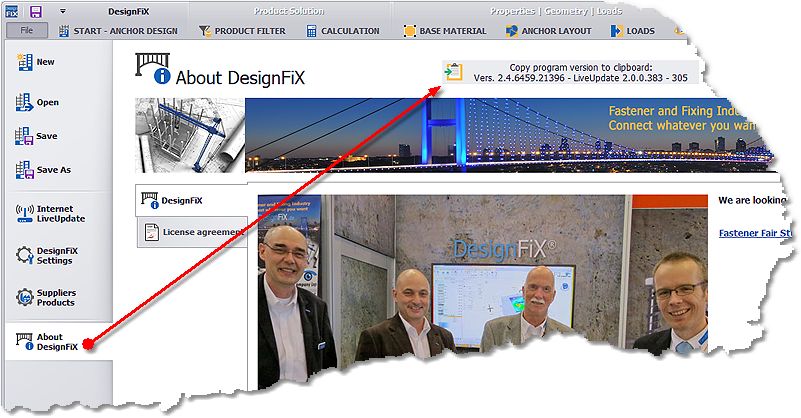This screenshot has height=418, width=801.
Task: Open the BASE MATERIAL tab
Action: click(x=445, y=31)
